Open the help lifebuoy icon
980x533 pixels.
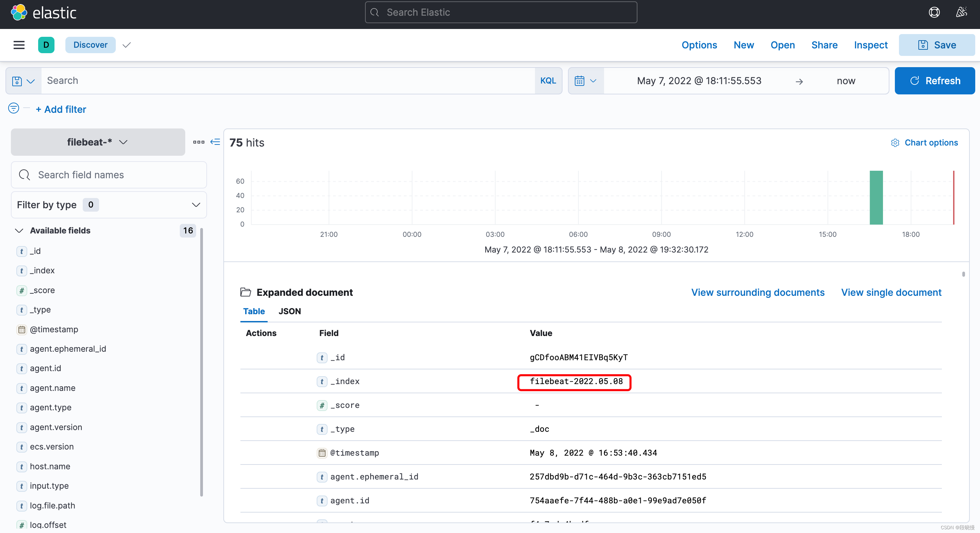(x=934, y=13)
